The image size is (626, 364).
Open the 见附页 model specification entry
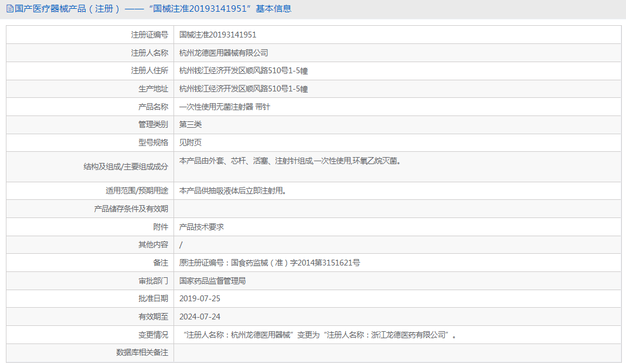tap(190, 142)
